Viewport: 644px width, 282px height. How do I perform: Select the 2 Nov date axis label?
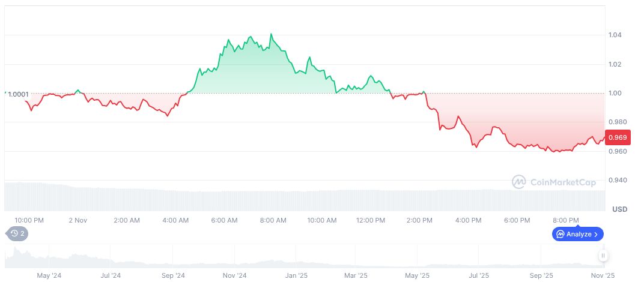click(78, 220)
